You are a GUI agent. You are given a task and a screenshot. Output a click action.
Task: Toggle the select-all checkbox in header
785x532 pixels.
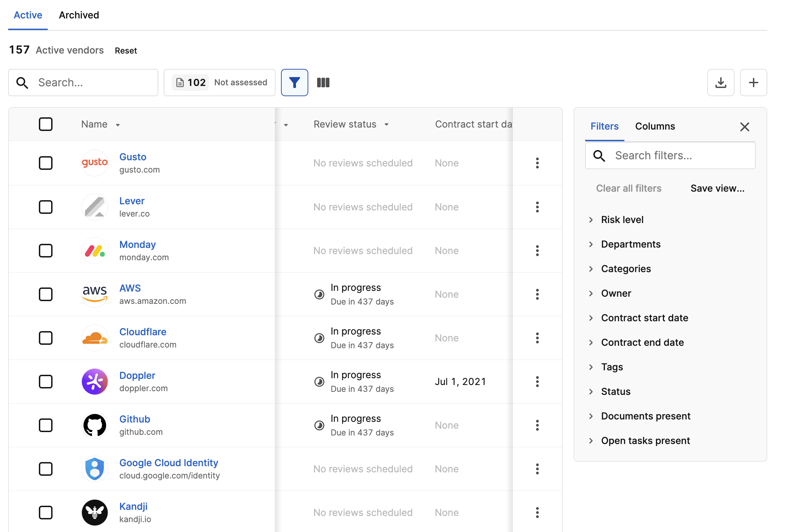click(x=46, y=124)
